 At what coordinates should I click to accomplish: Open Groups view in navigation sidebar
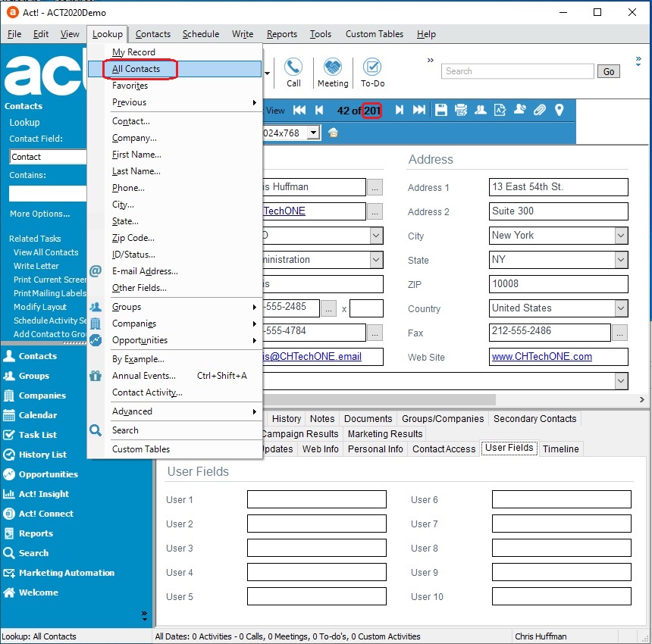click(27, 376)
